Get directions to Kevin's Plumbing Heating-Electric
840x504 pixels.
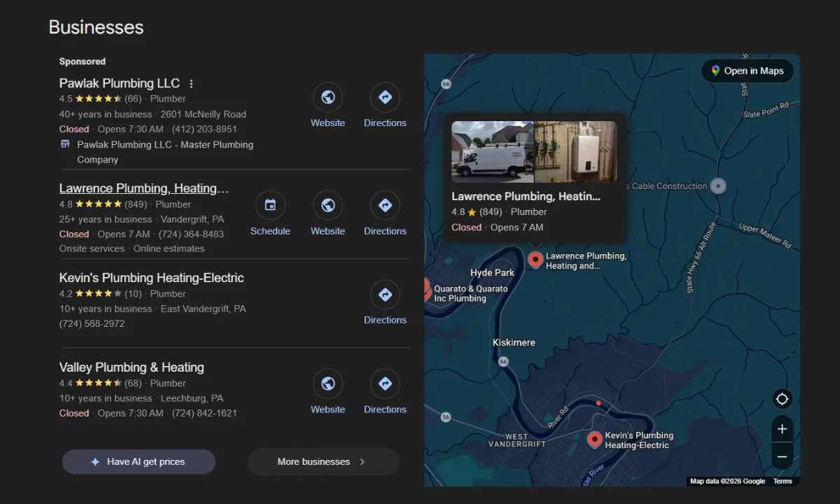[x=385, y=295]
